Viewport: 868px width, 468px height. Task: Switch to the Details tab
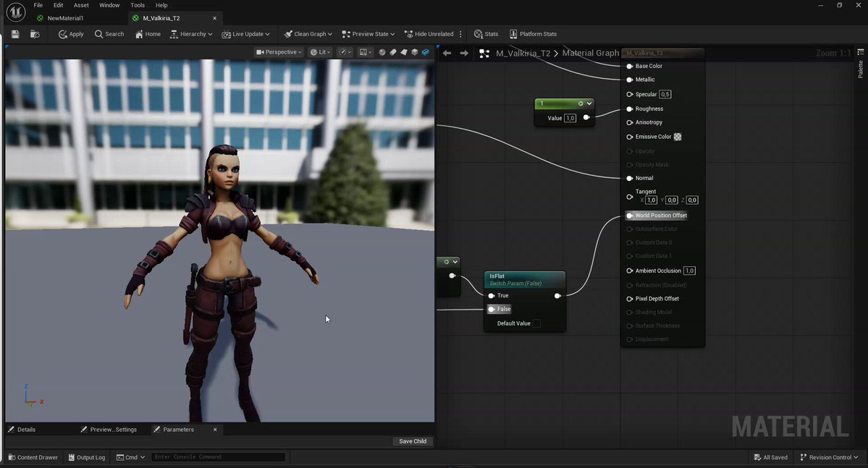click(x=26, y=429)
